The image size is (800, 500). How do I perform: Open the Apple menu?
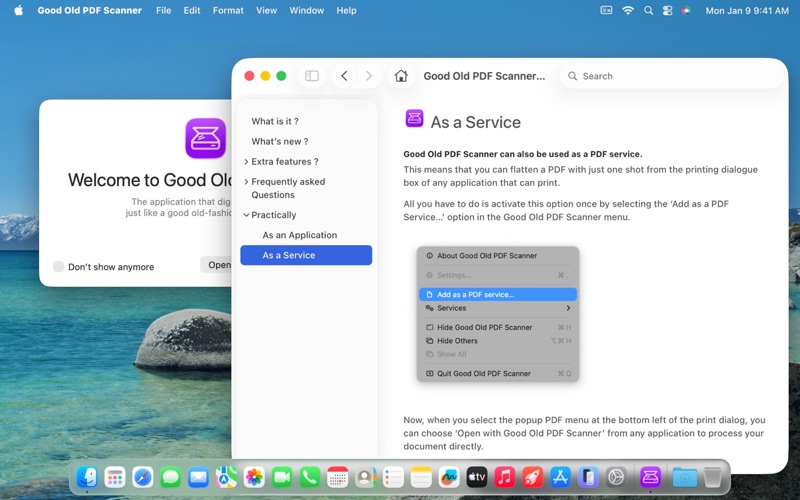click(x=19, y=10)
